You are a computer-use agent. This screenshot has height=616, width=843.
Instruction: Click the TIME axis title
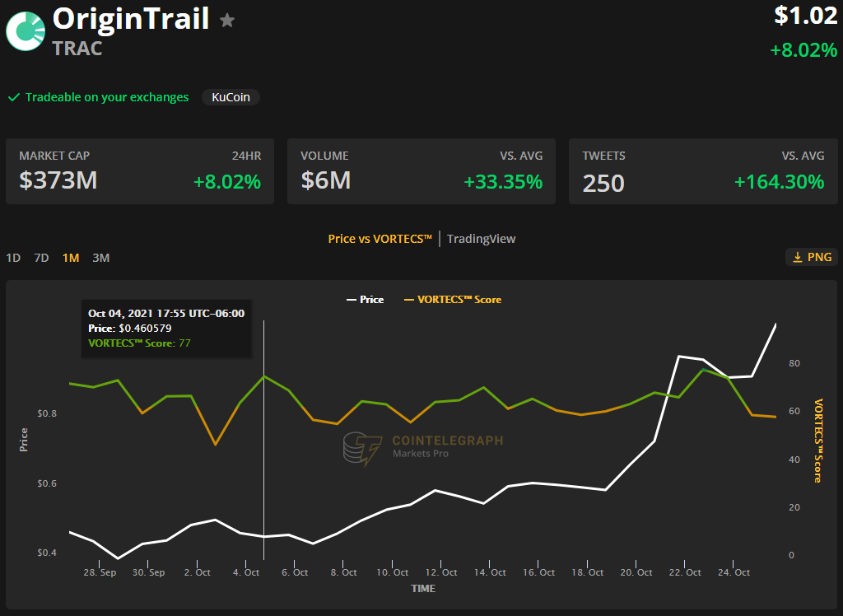click(423, 589)
